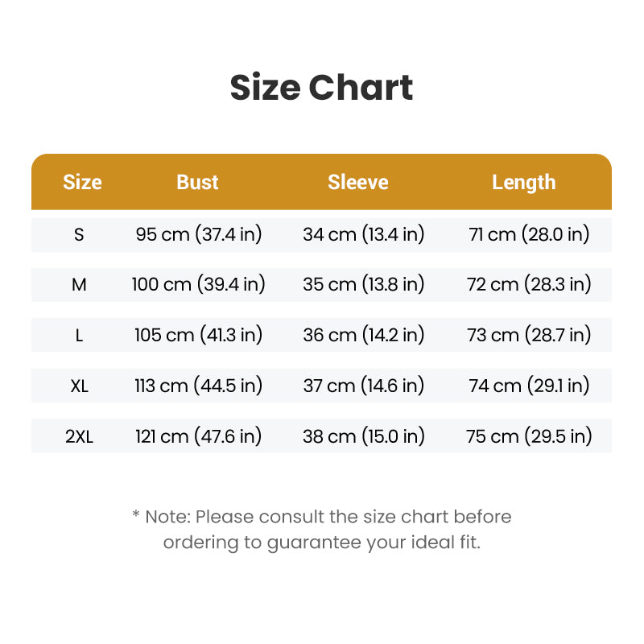Select the Length column header
644x644 pixels.
pyautogui.click(x=524, y=183)
